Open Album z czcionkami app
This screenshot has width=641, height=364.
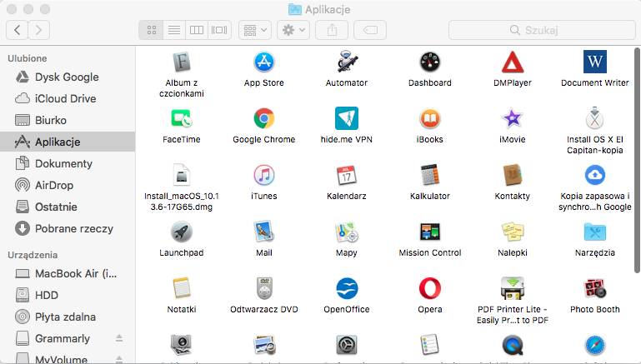tap(182, 62)
